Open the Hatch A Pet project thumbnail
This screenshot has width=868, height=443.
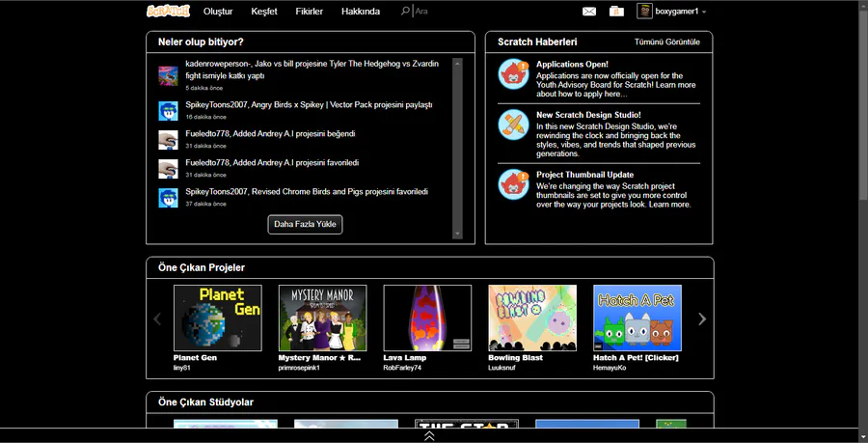[x=637, y=318]
